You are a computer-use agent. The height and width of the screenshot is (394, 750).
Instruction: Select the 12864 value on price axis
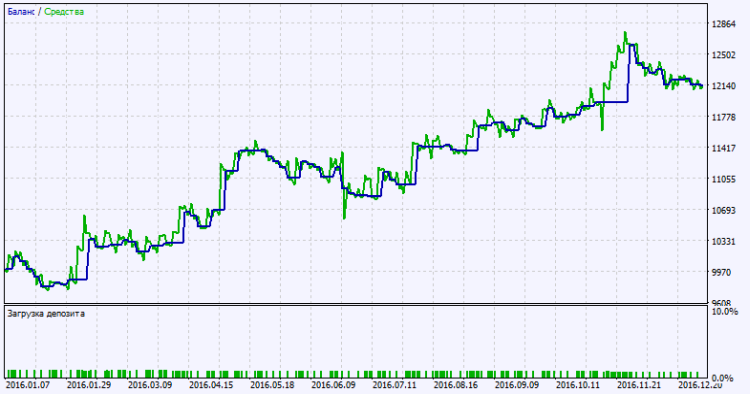724,24
